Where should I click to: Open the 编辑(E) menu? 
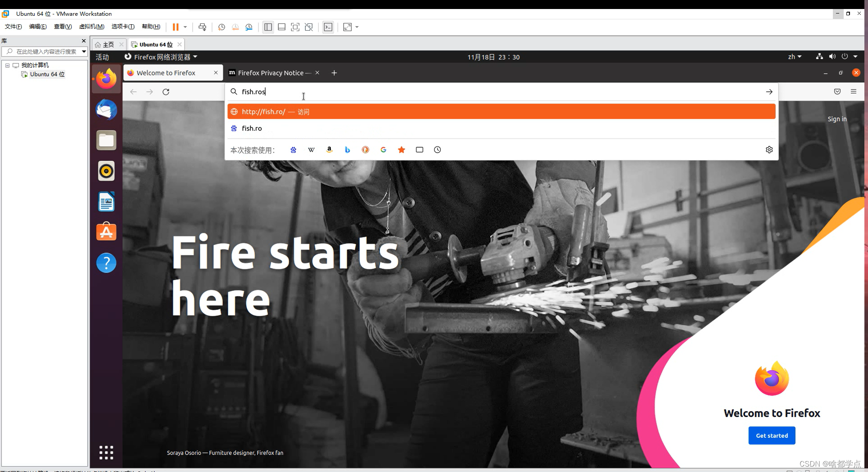click(x=38, y=27)
